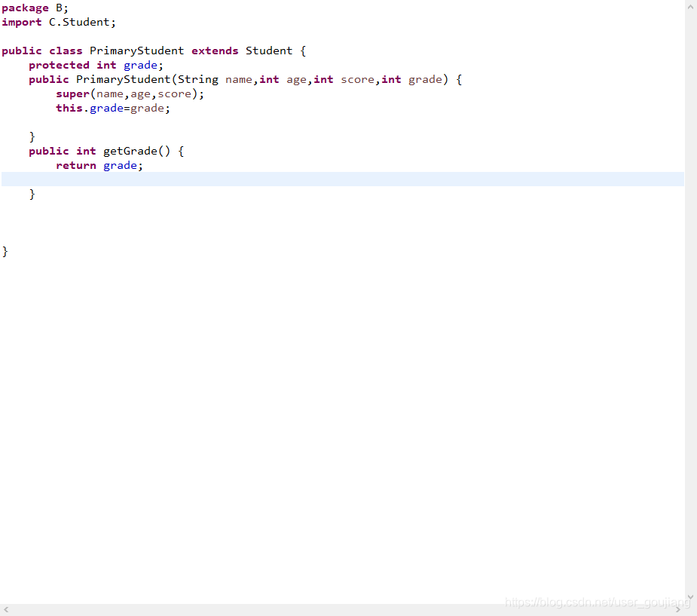Click the 'score' parameter in constructor signature
Screen dimensions: 697x616
[357, 80]
